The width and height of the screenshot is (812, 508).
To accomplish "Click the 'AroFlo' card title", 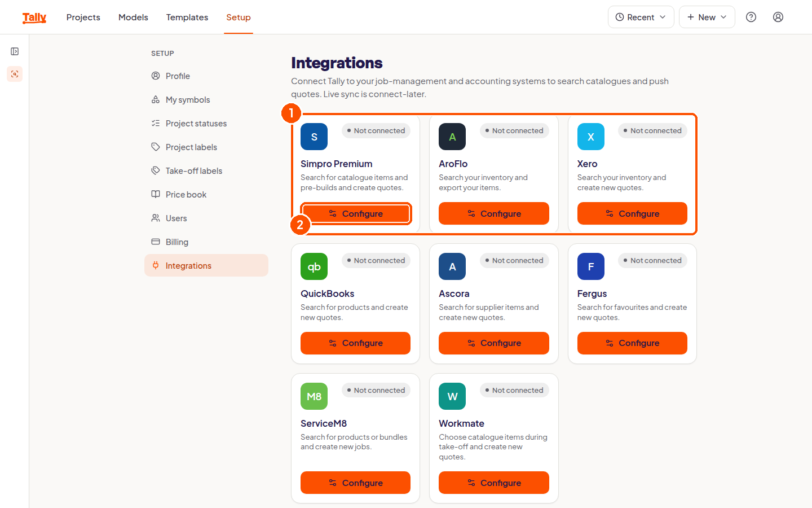I will [x=453, y=164].
